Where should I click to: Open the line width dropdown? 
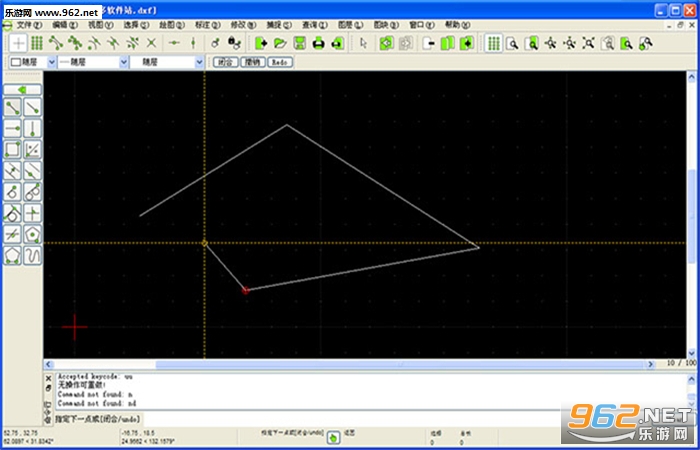93,62
